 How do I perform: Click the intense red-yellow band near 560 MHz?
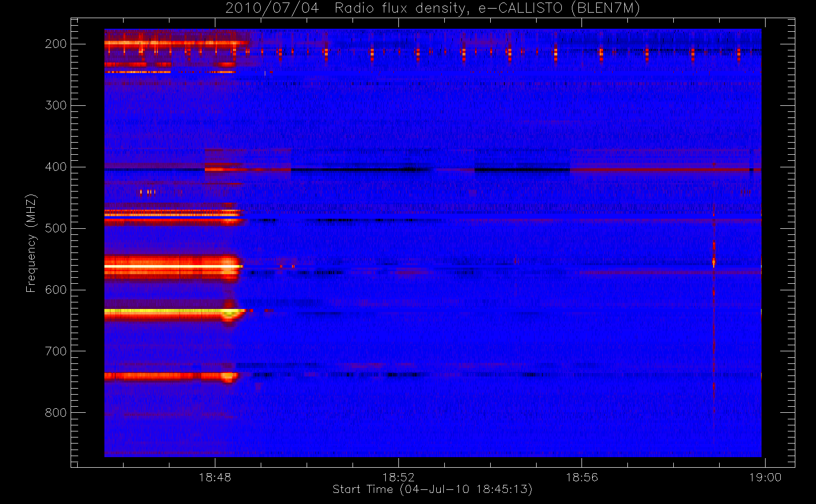tap(173, 268)
